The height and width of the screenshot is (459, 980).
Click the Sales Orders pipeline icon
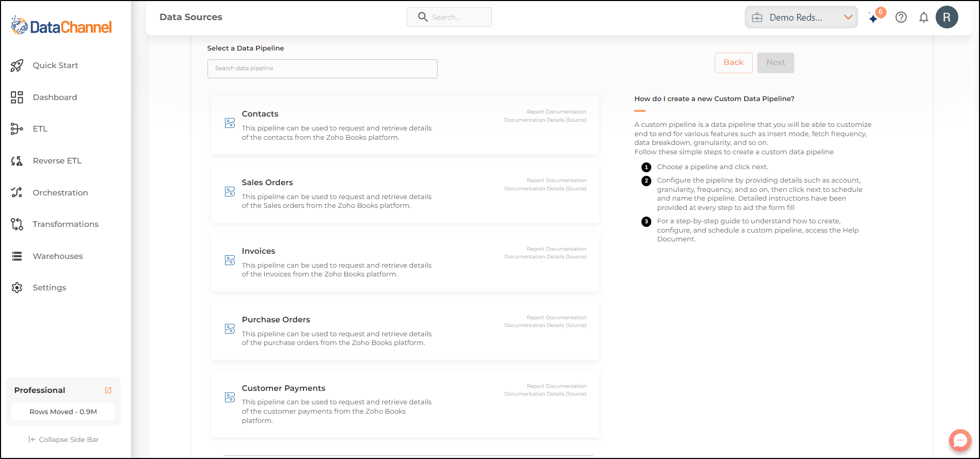click(230, 192)
